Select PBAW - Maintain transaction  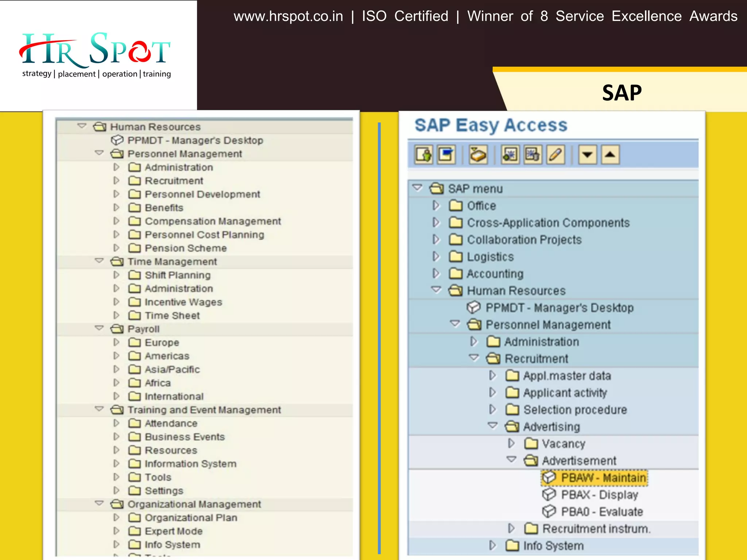594,478
